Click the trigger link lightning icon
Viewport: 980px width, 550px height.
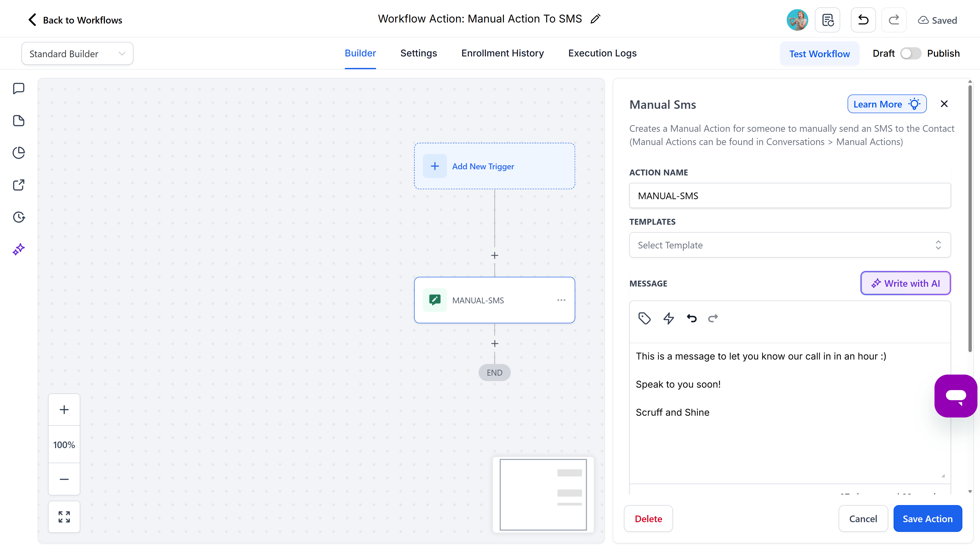(669, 318)
